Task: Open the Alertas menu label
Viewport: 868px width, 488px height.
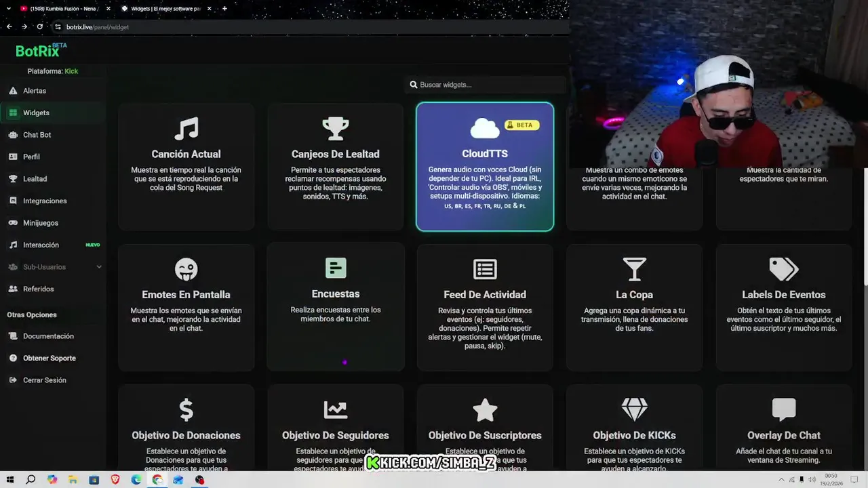Action: pyautogui.click(x=35, y=91)
